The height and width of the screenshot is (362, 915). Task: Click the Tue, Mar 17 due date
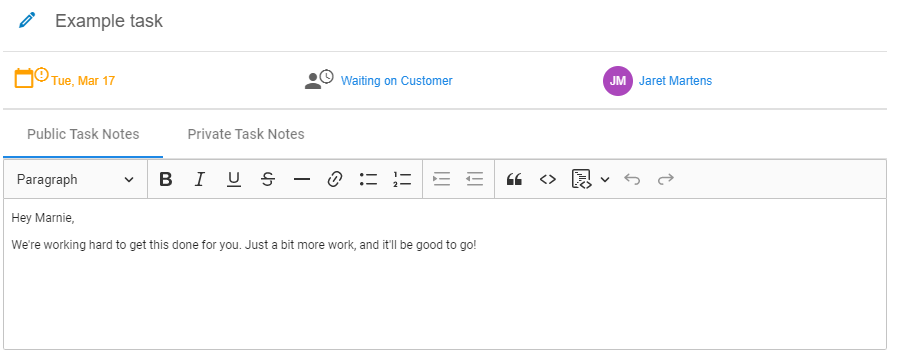coord(83,81)
